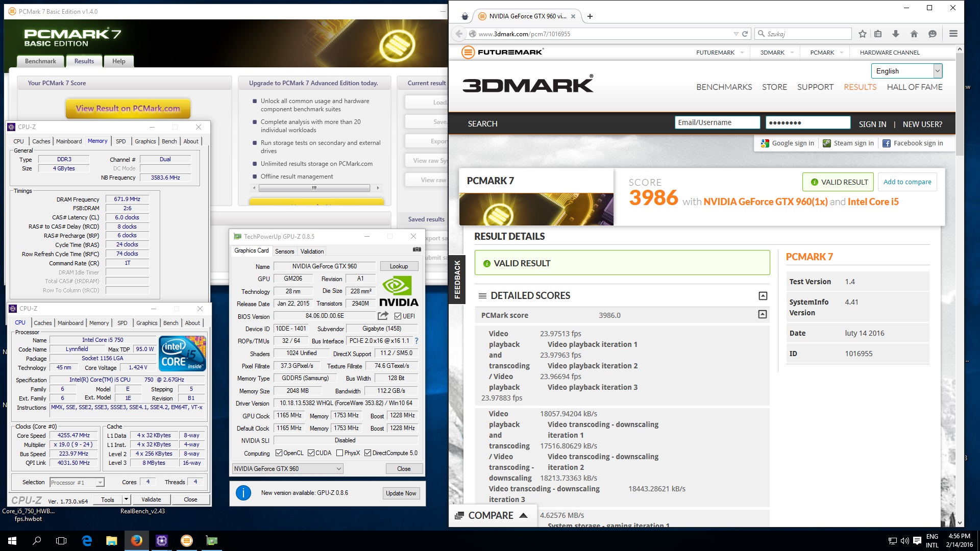Expand the Compare panel arrow

tap(523, 516)
